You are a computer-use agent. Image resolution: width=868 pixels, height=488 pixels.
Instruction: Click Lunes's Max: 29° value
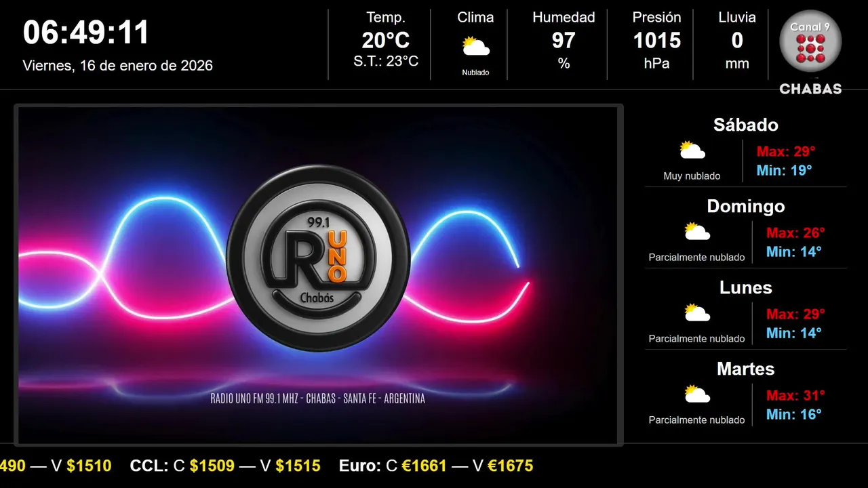click(795, 314)
